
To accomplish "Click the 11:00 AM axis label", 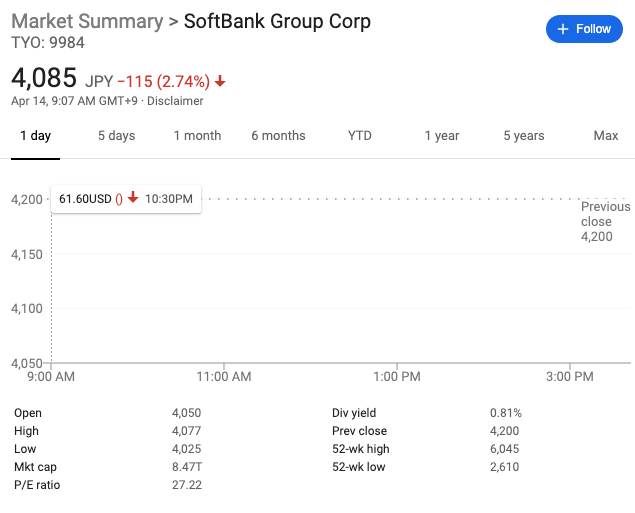I will [x=224, y=377].
